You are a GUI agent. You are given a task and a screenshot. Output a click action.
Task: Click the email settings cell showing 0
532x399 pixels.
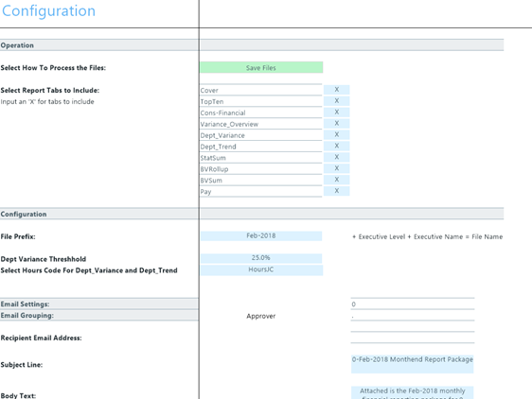pyautogui.click(x=413, y=304)
